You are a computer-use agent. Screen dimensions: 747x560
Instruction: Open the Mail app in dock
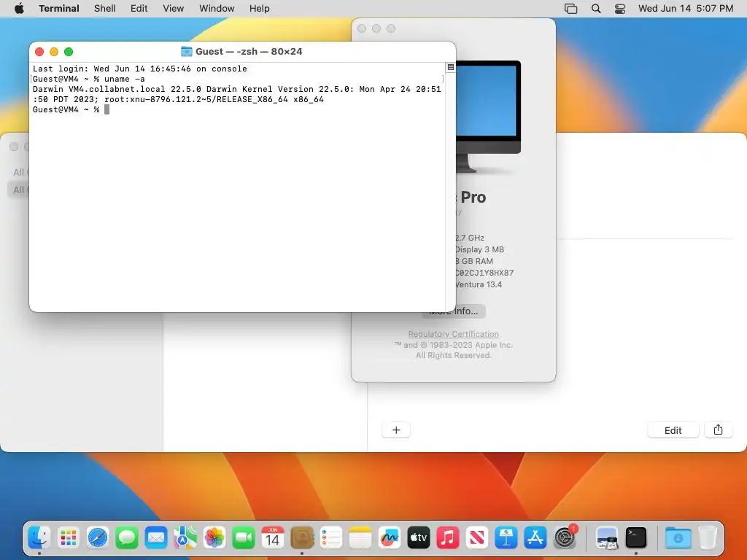[156, 537]
